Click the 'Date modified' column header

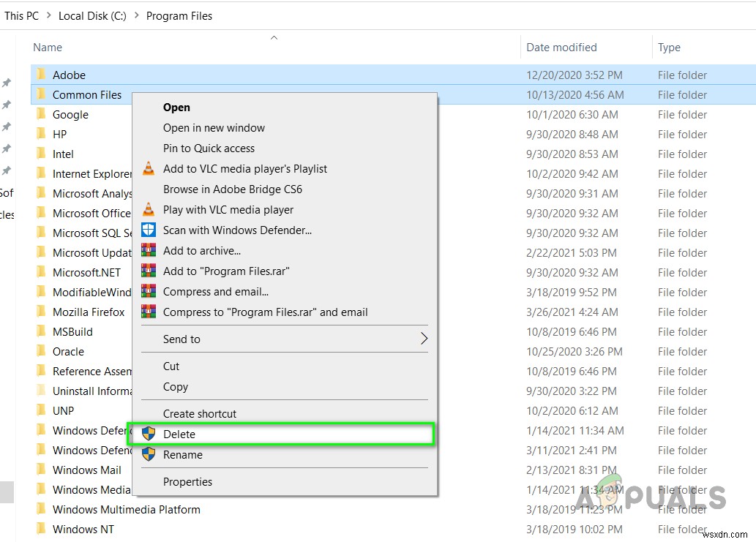click(x=561, y=47)
